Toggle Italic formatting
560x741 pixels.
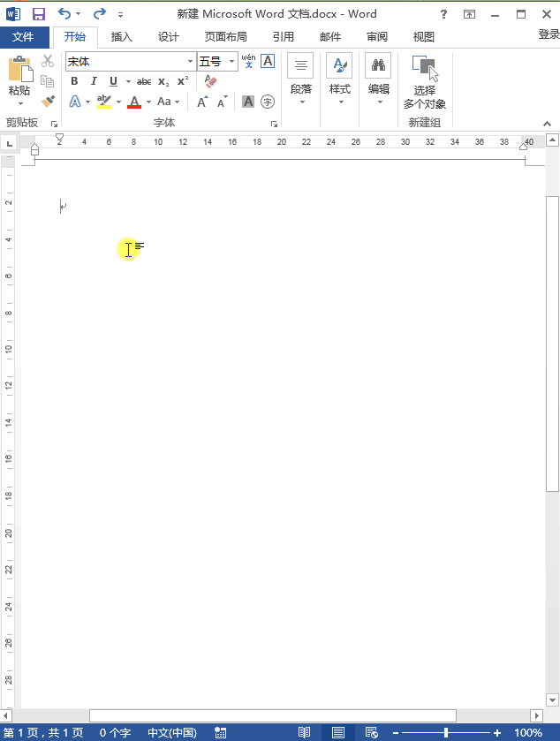(94, 81)
